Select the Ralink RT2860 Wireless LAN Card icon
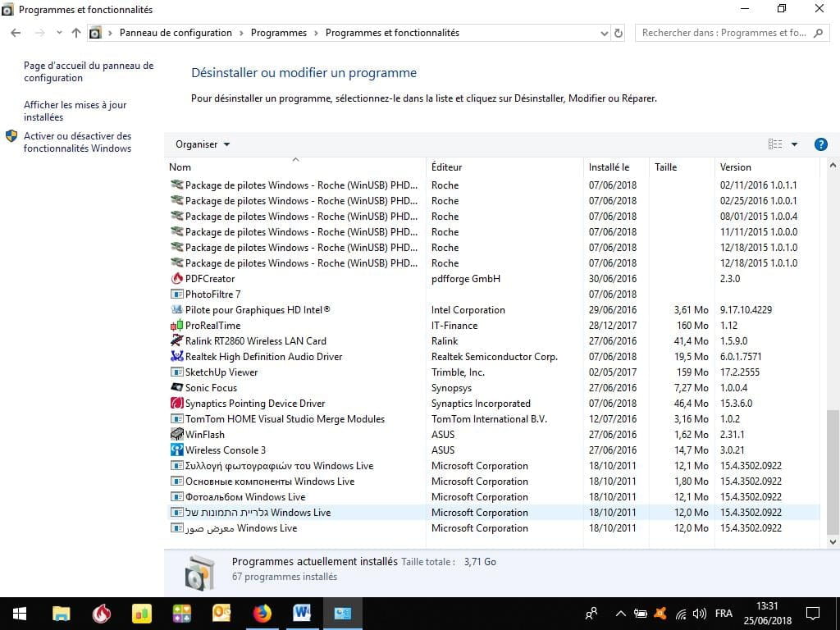This screenshot has width=840, height=630. 177,340
